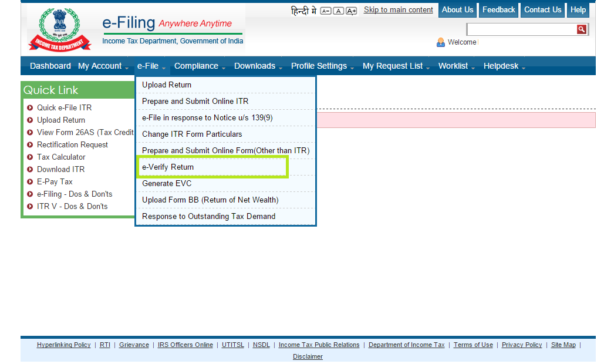Open the About Us page
604x364 pixels.
coord(457,10)
